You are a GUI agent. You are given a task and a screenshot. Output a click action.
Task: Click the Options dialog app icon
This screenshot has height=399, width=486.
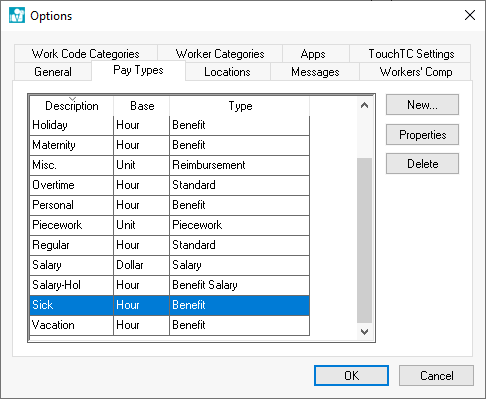(x=17, y=15)
